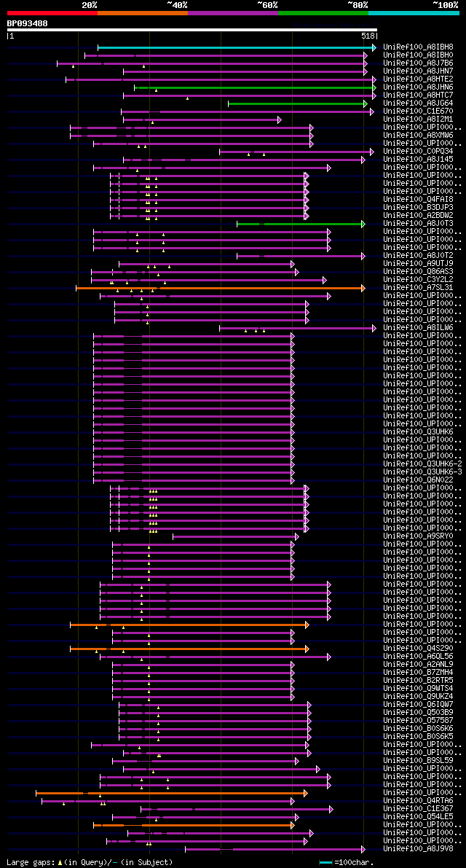This screenshot has height=868, width=466.
Task: Pick the UniRef100_A7SL31 hit name
Action: [x=418, y=288]
